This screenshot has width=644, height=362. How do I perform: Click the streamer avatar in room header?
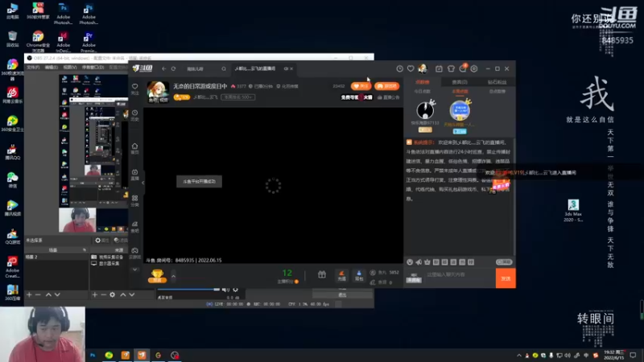pyautogui.click(x=158, y=92)
